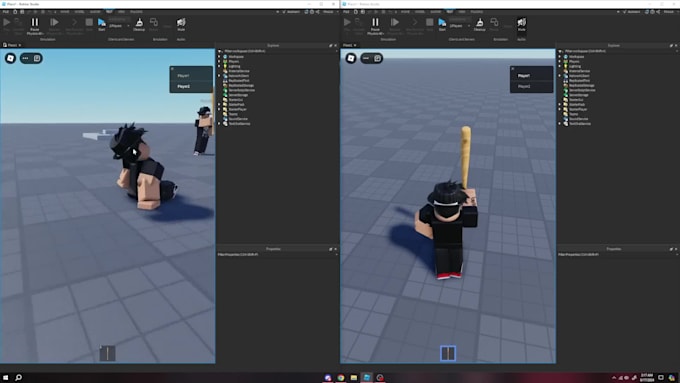Click the left Properties filter field
The image size is (680, 383).
(278, 254)
